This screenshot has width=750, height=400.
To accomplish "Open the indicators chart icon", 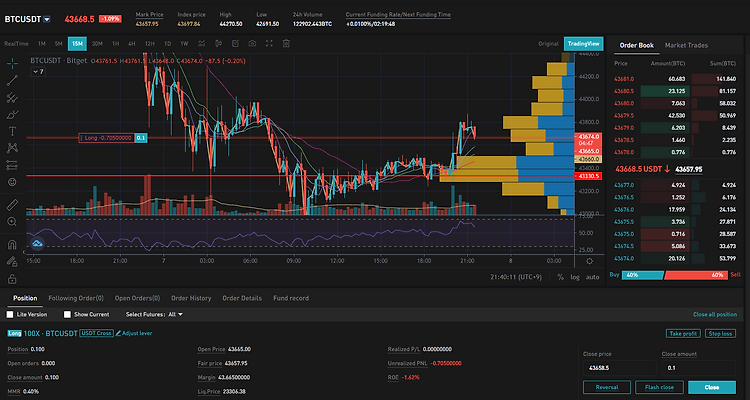I will pos(201,44).
